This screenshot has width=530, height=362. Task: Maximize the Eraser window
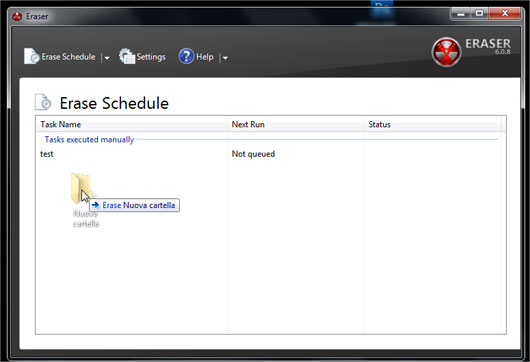[x=479, y=14]
